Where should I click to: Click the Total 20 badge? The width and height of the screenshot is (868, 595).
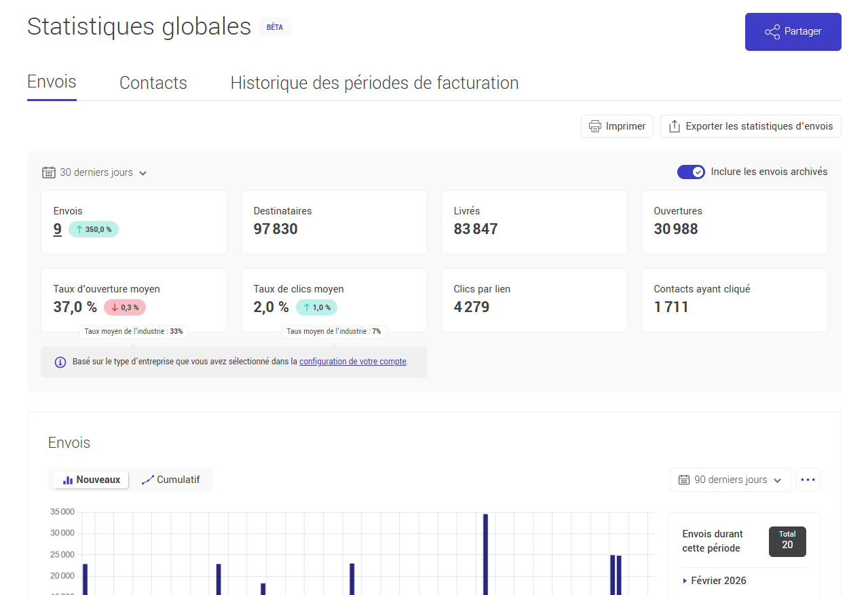787,541
